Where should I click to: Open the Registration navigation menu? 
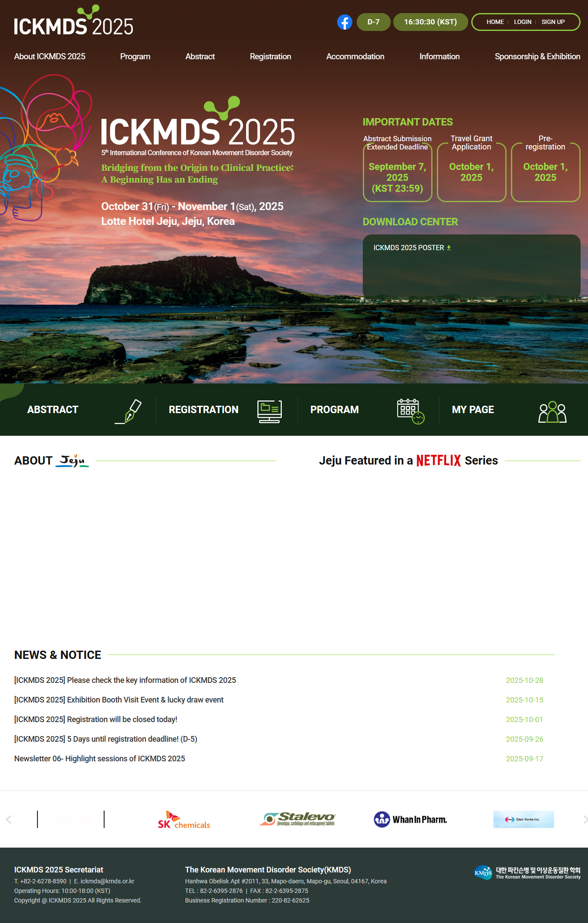click(x=270, y=57)
